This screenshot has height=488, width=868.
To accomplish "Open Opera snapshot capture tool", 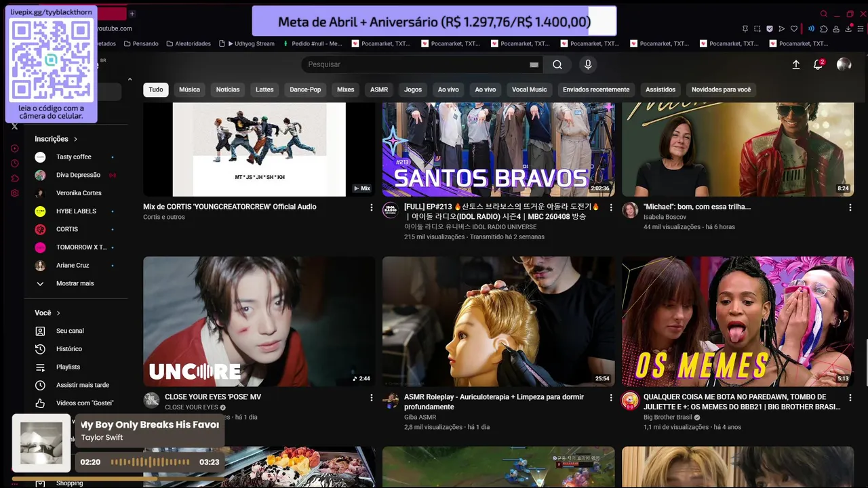I will (757, 28).
